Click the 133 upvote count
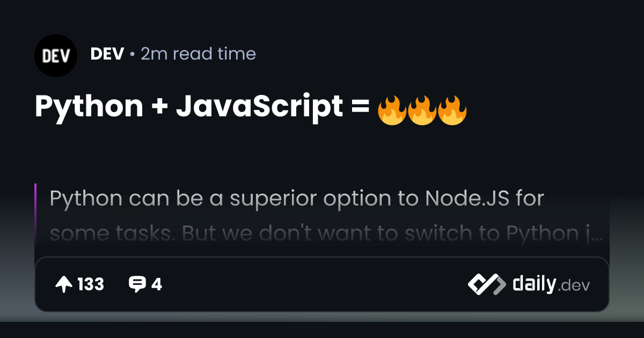The image size is (644, 338). point(91,284)
